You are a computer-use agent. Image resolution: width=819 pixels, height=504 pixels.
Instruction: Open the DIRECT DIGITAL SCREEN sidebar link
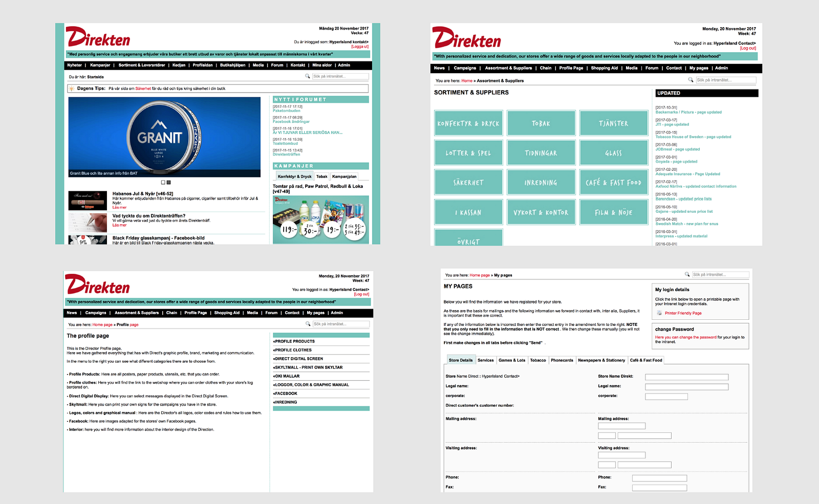click(x=298, y=359)
